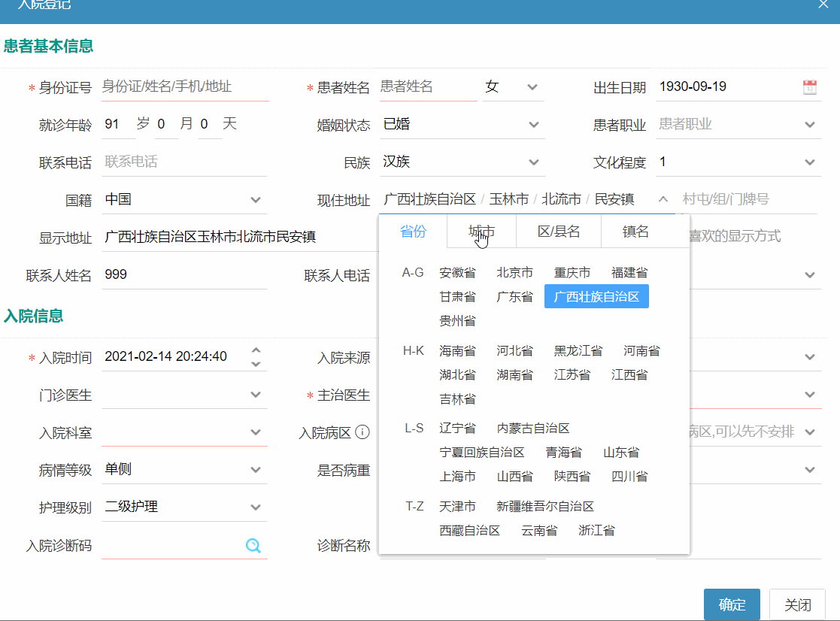
Task: Pick 浙江省 province
Action: 597,531
